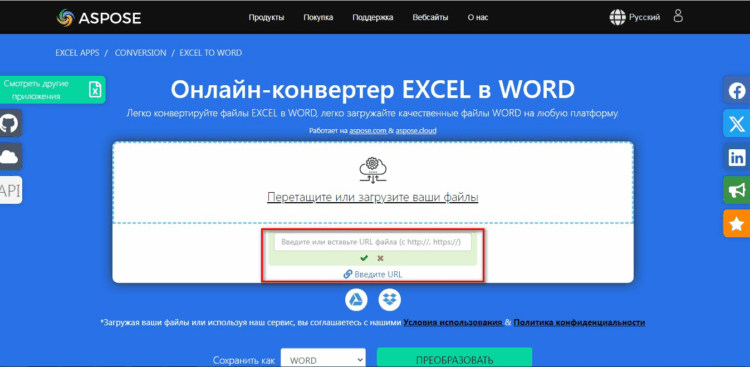The width and height of the screenshot is (750, 367).
Task: Go to EXCEL APPS breadcrumb
Action: point(77,53)
